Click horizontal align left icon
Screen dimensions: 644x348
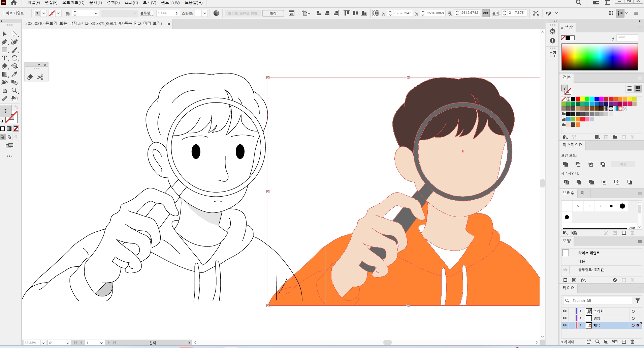pyautogui.click(x=318, y=13)
